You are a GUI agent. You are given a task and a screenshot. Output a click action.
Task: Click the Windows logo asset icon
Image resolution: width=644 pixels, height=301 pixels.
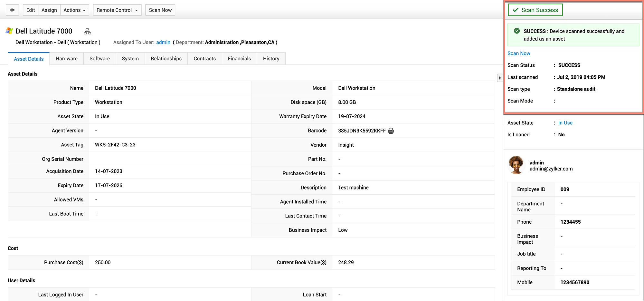(9, 31)
